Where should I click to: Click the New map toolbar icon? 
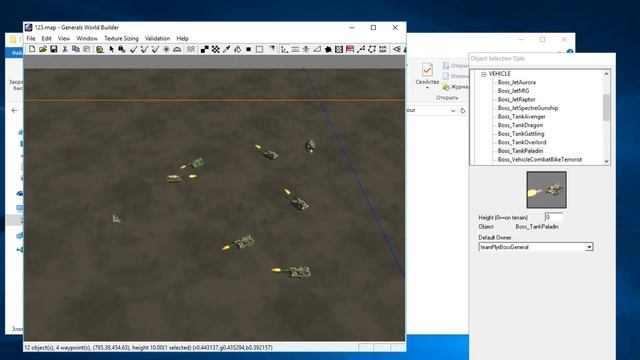[x=32, y=49]
